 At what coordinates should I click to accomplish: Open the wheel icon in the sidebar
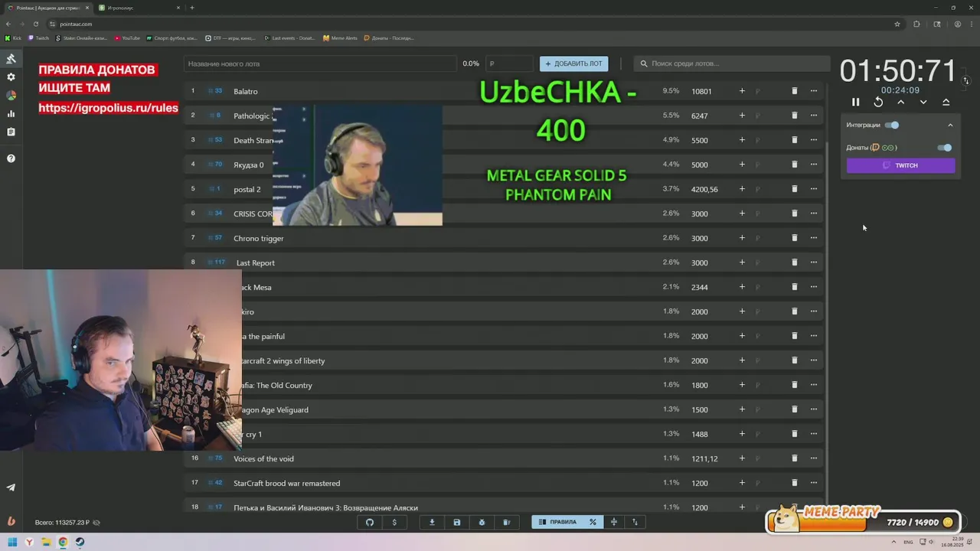click(x=11, y=96)
